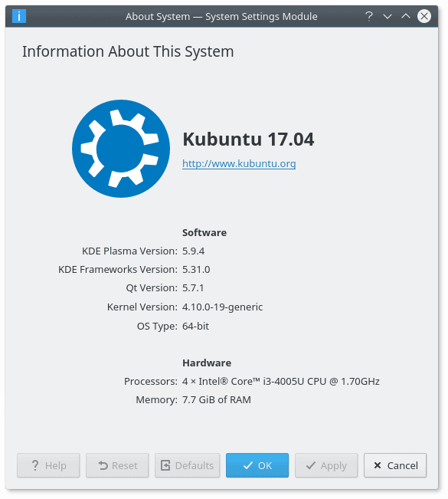The image size is (448, 499).
Task: Click the Kubuntu gear logo
Action: (121, 149)
